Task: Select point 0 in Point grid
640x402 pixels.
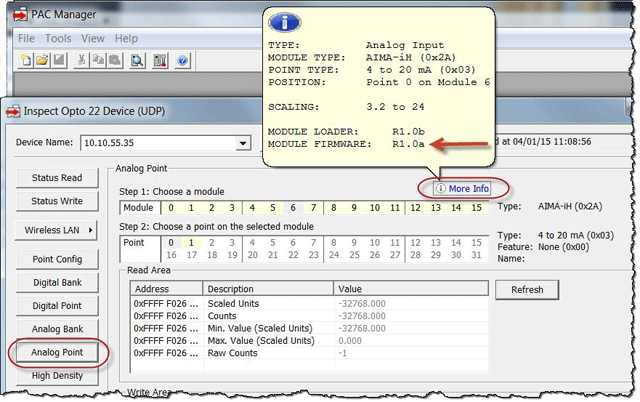Action: (x=171, y=243)
